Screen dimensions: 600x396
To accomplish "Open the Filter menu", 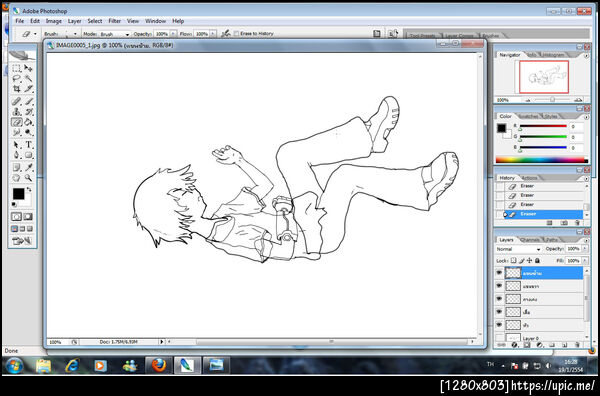I will pos(114,21).
